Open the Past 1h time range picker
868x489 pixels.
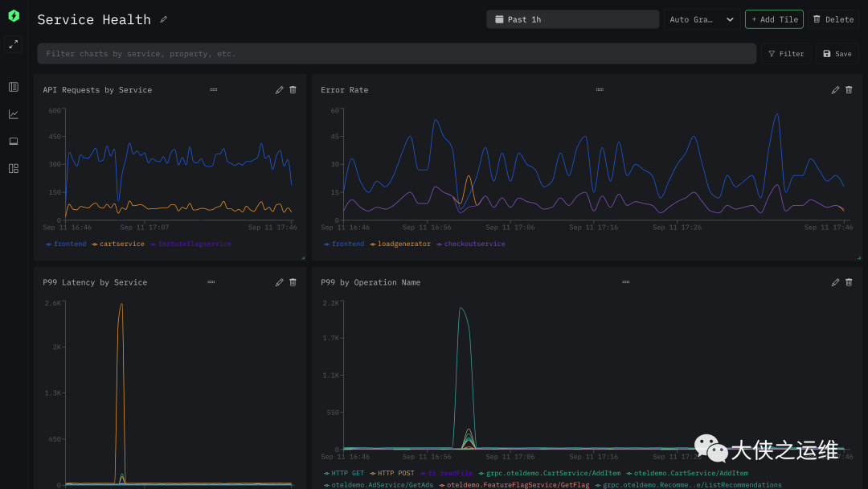point(572,19)
